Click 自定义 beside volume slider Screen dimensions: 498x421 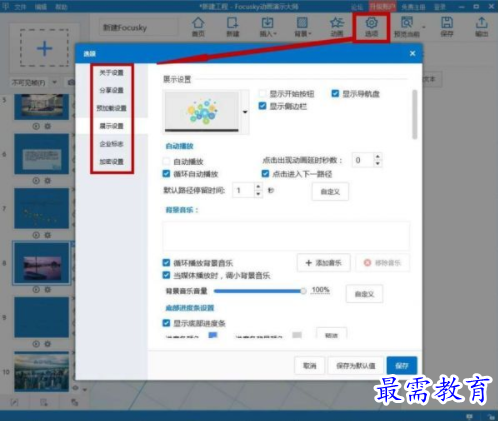364,294
